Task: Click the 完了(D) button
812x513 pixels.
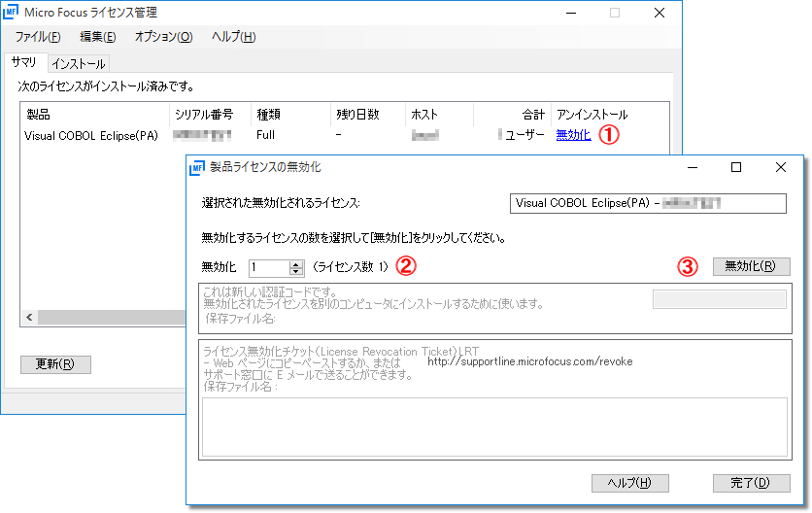Action: (x=751, y=483)
